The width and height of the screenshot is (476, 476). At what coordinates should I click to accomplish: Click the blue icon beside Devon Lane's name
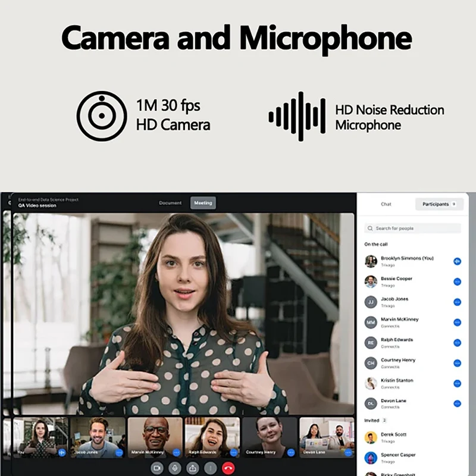pyautogui.click(x=457, y=403)
